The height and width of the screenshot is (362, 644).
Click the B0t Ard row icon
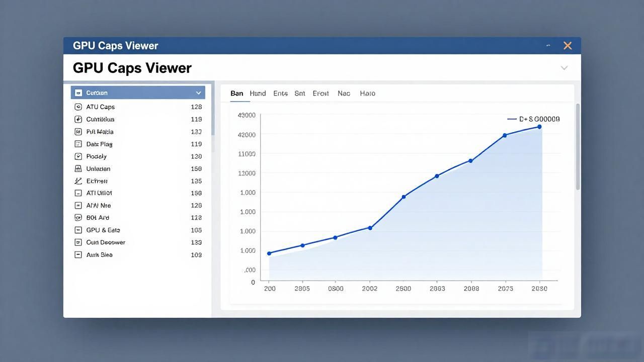tap(78, 218)
